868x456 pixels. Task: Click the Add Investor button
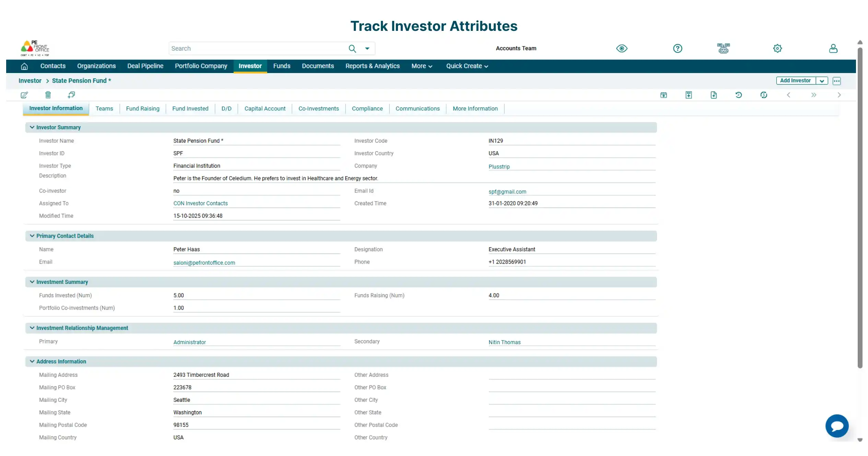coord(795,81)
